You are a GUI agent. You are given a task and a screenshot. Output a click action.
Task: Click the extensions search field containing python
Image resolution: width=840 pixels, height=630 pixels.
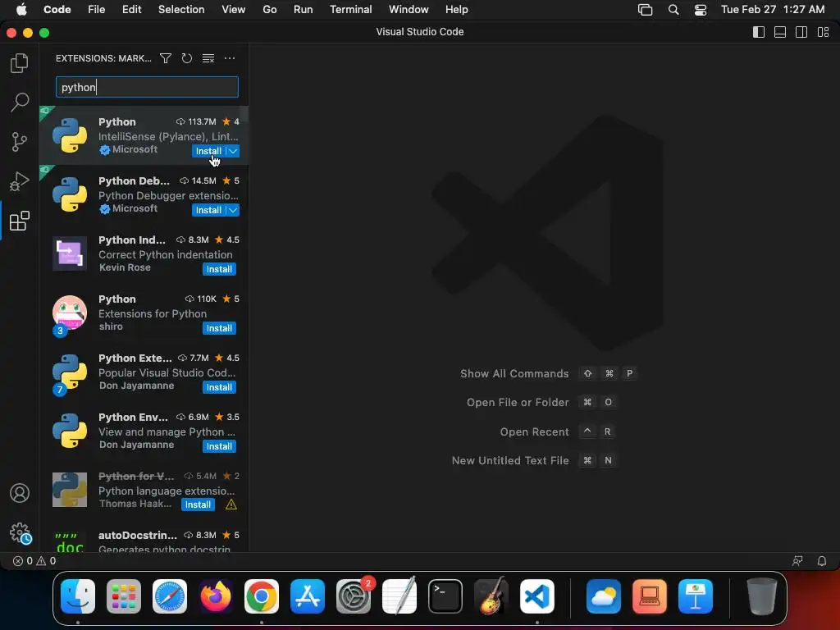[147, 87]
